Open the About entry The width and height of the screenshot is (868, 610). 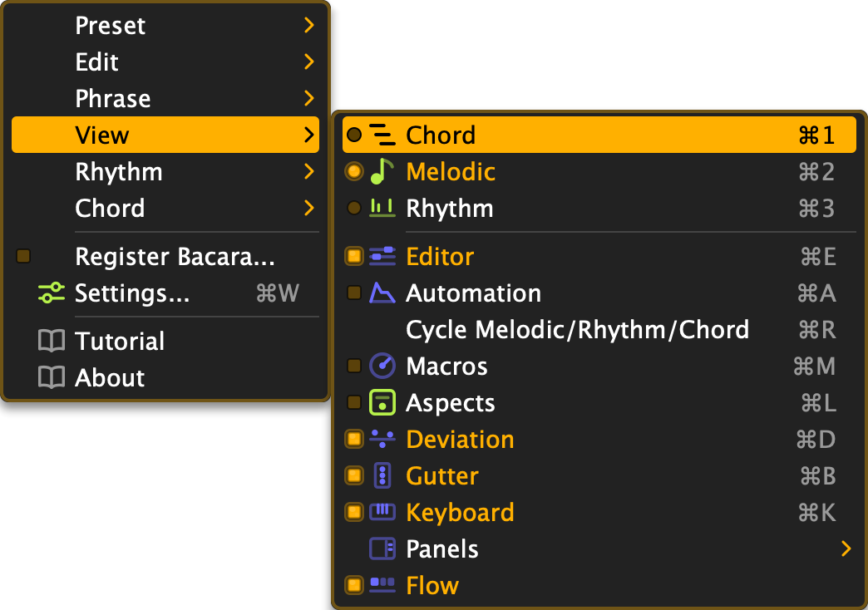pyautogui.click(x=165, y=377)
